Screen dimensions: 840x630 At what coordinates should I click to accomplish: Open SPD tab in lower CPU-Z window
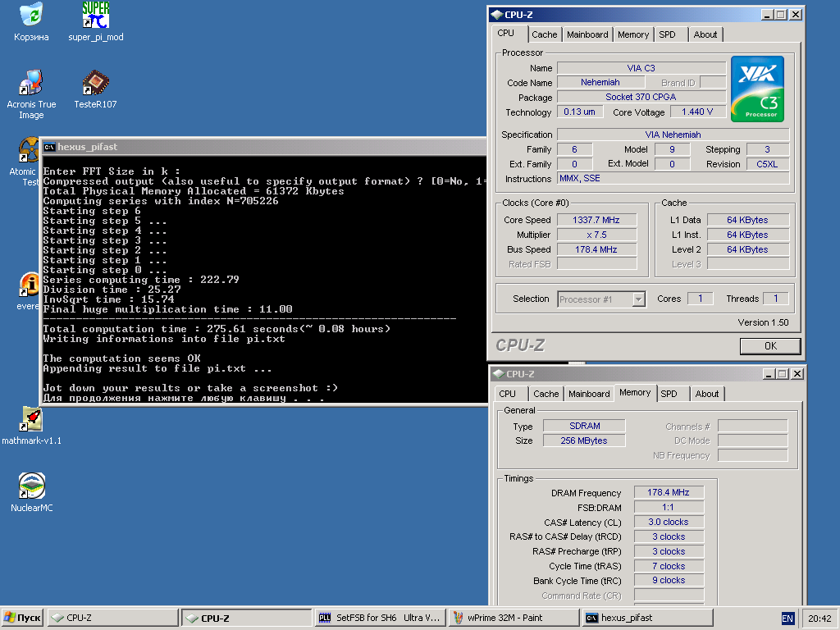(669, 394)
